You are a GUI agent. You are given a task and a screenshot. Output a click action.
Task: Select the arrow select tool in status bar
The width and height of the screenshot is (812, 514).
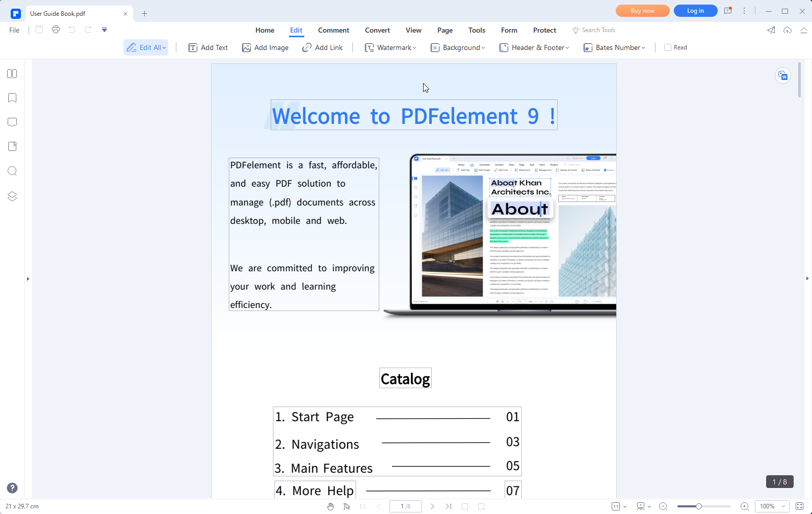[347, 506]
